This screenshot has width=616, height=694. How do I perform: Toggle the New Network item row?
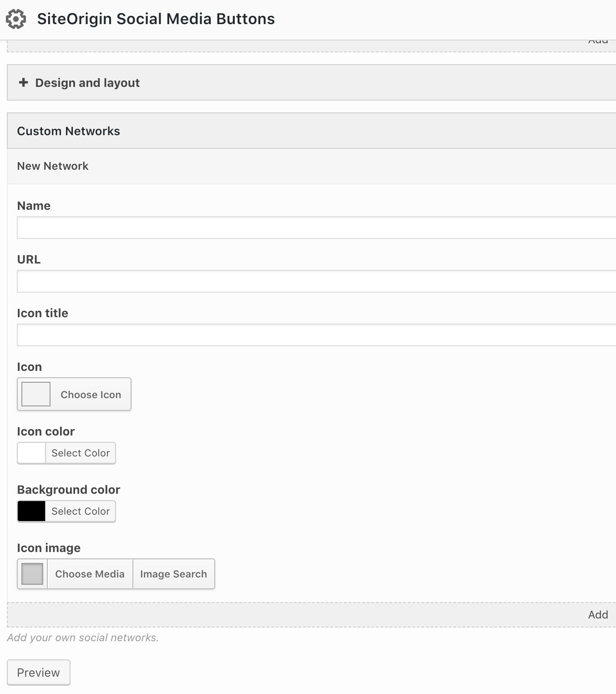coord(53,166)
